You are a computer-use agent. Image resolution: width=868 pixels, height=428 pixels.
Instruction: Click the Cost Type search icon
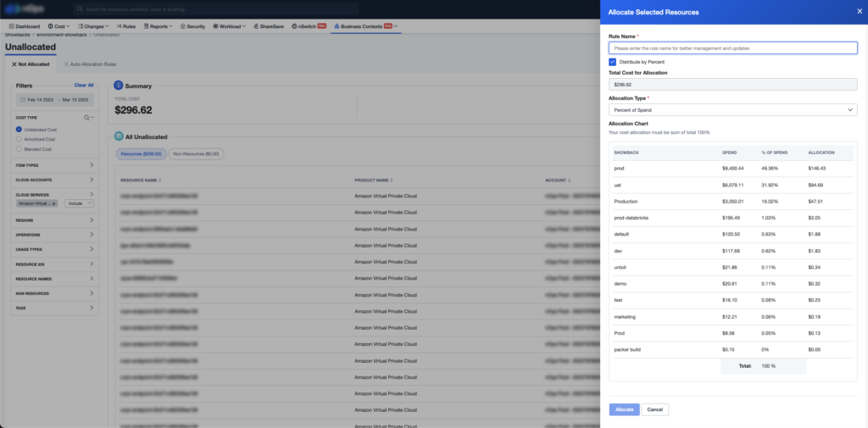(86, 117)
